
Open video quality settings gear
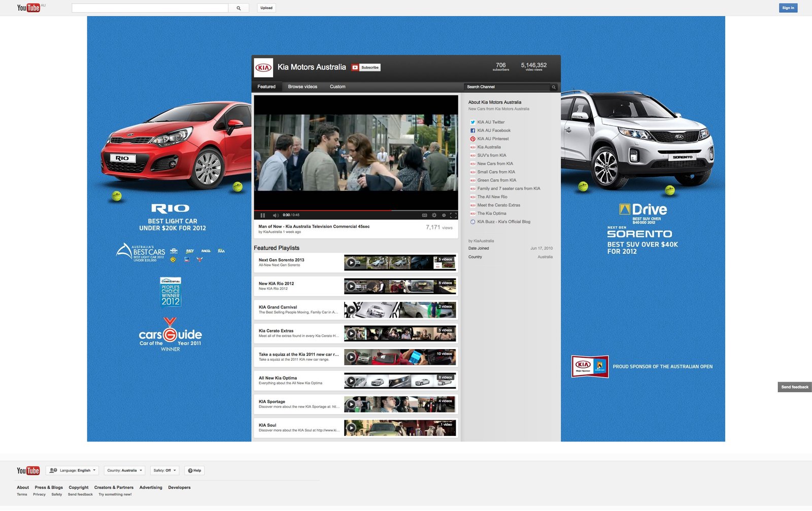(434, 215)
